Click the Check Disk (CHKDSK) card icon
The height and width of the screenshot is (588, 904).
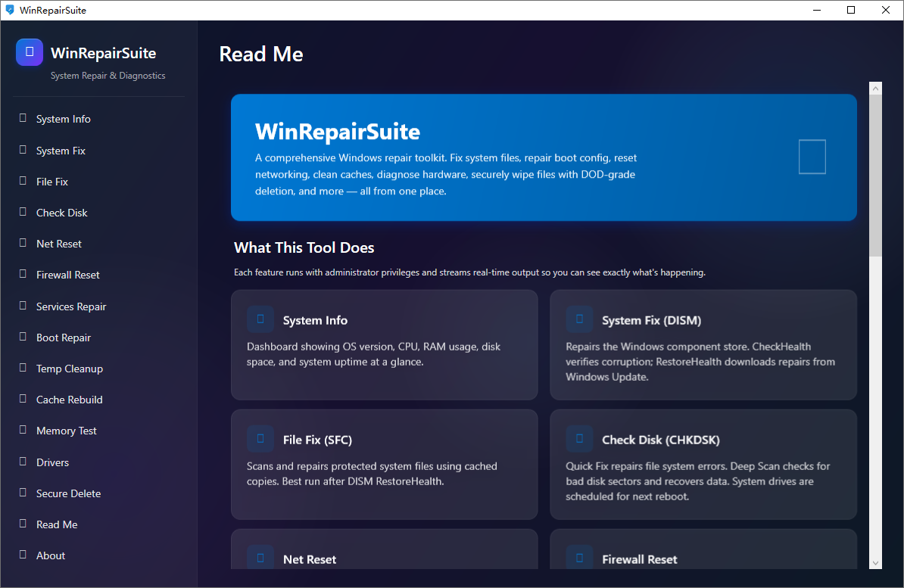pos(579,439)
